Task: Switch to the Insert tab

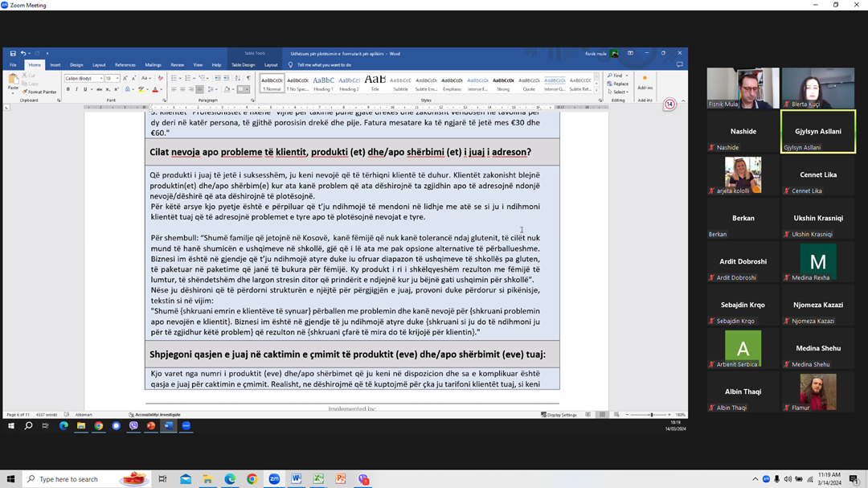Action: click(55, 65)
